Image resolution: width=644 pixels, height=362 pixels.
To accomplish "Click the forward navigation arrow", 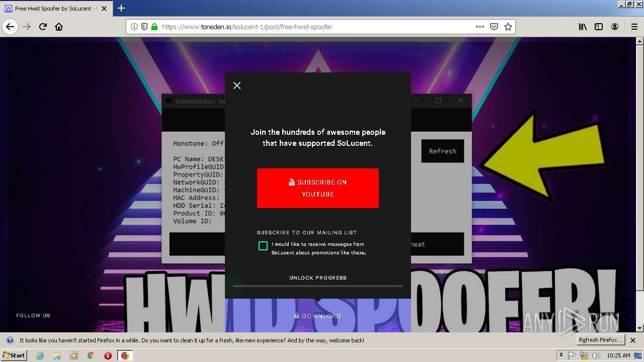I will (27, 27).
